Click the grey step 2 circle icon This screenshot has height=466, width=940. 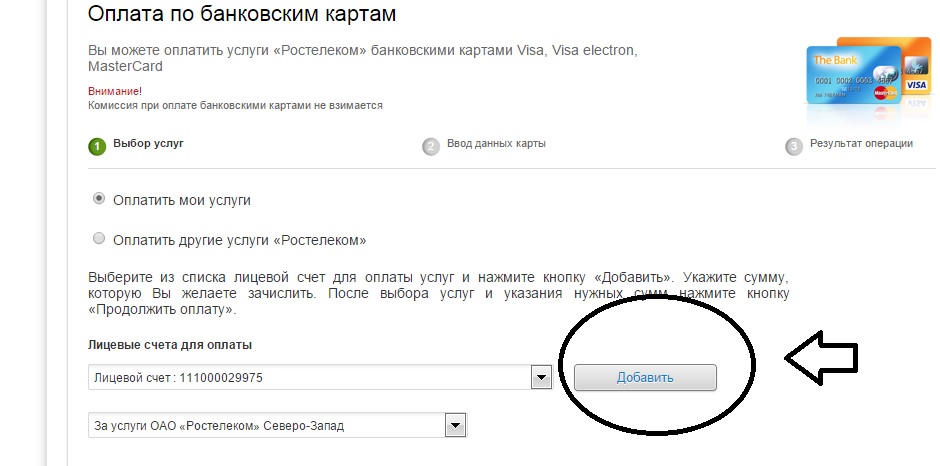click(431, 146)
